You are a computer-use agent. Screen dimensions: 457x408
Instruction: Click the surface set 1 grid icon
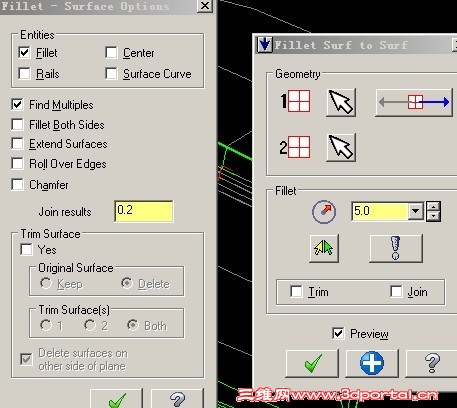[x=299, y=101]
